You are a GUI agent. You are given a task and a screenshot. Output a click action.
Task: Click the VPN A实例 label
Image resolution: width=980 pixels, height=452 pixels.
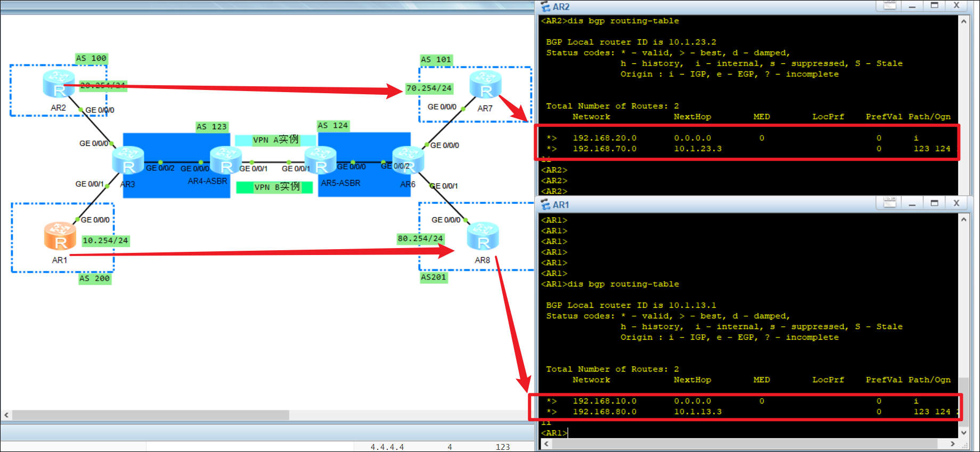click(275, 140)
